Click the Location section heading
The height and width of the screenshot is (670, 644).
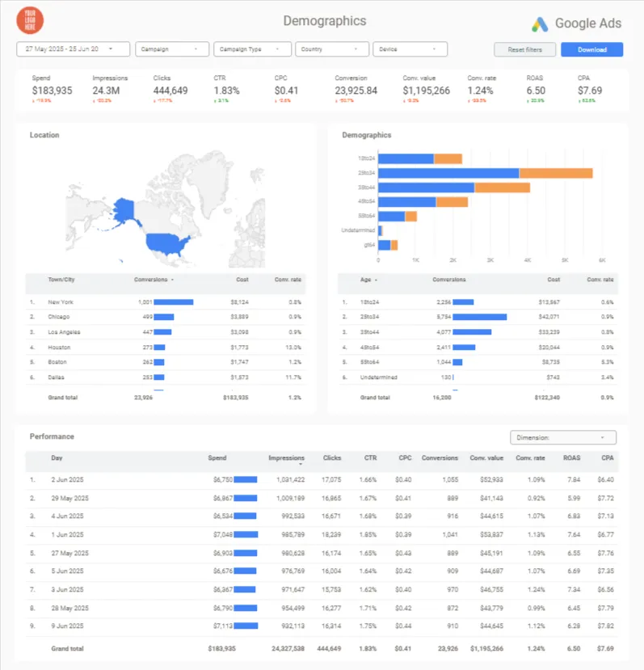pos(44,135)
